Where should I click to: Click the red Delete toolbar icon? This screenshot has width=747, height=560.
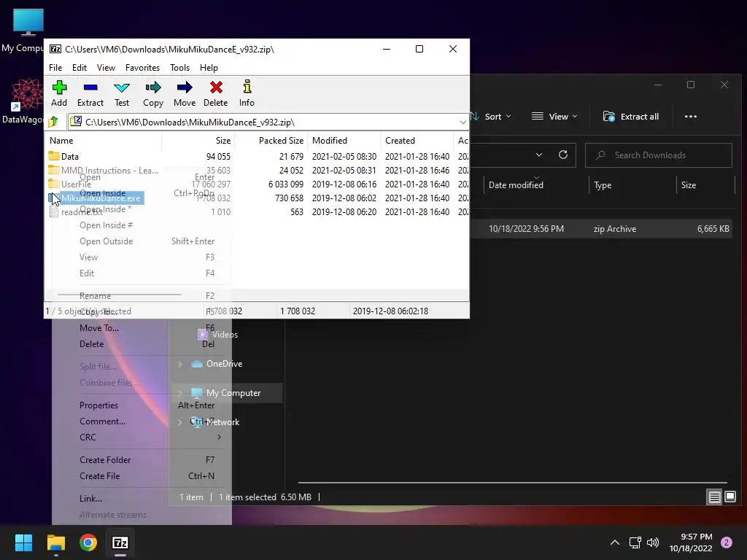point(216,87)
